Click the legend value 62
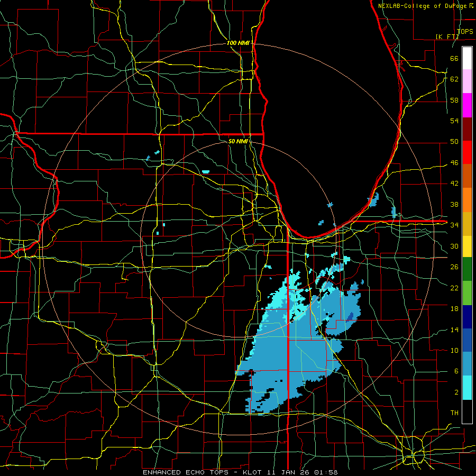The height and width of the screenshot is (476, 476). tap(454, 79)
